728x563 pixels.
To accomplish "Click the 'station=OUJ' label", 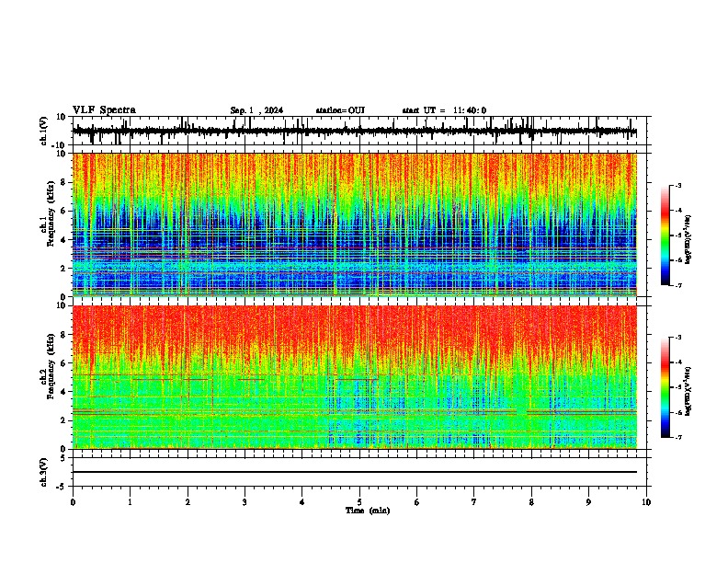I will point(340,110).
